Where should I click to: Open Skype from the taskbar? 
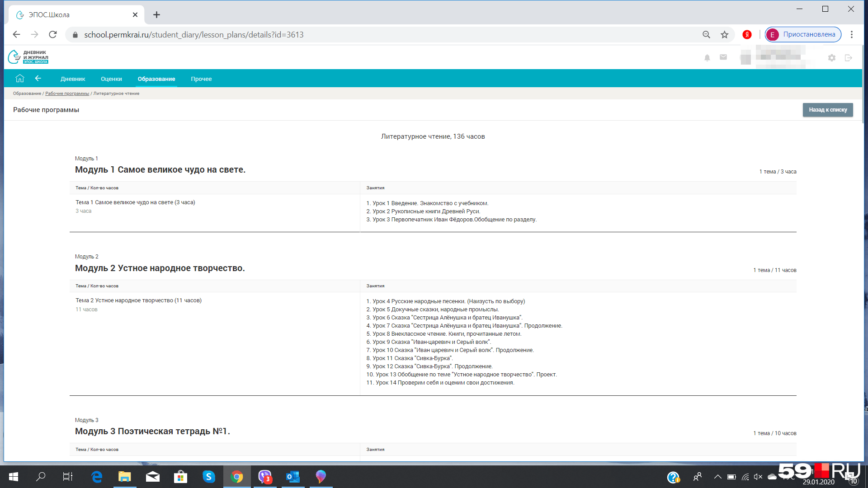209,477
